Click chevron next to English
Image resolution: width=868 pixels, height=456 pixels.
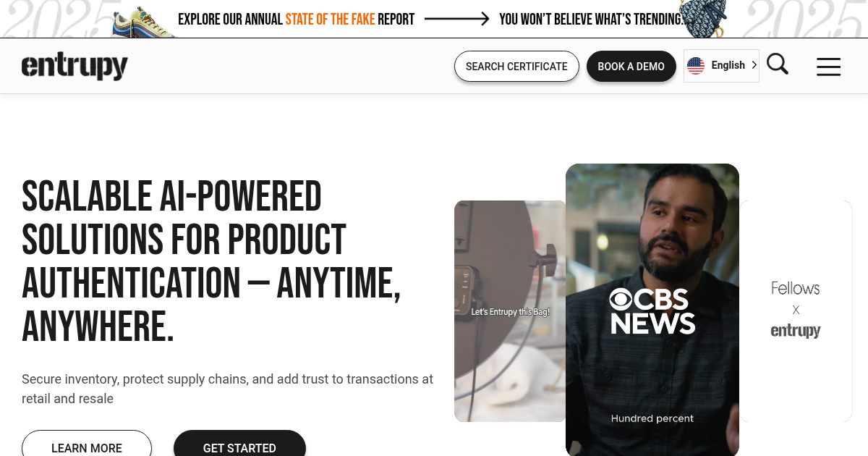point(754,65)
